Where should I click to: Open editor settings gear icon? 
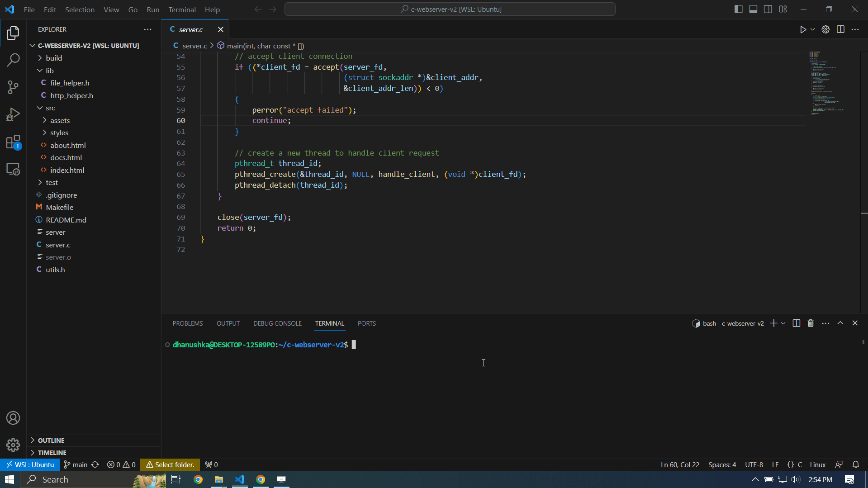tap(825, 29)
